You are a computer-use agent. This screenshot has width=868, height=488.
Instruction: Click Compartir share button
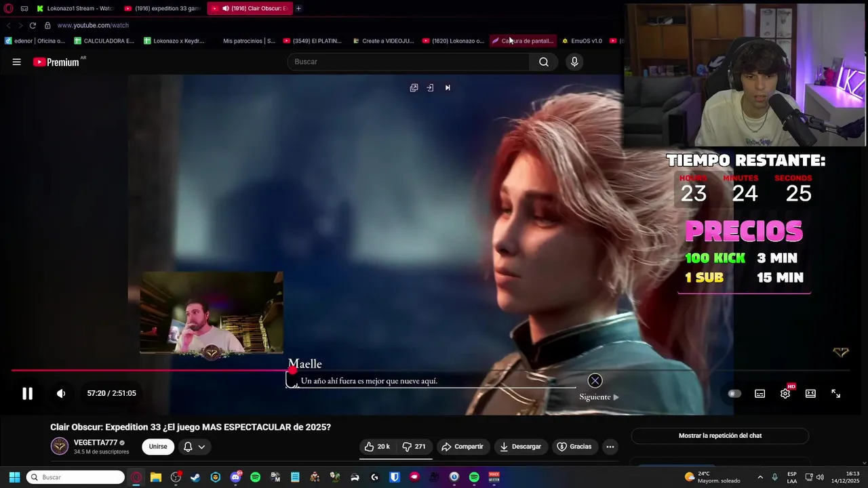462,447
